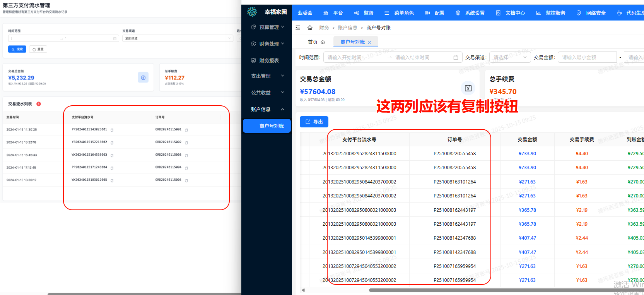Copy serial number PP20240115171245004 with its copy icon
This screenshot has width=644, height=295.
pos(112,168)
